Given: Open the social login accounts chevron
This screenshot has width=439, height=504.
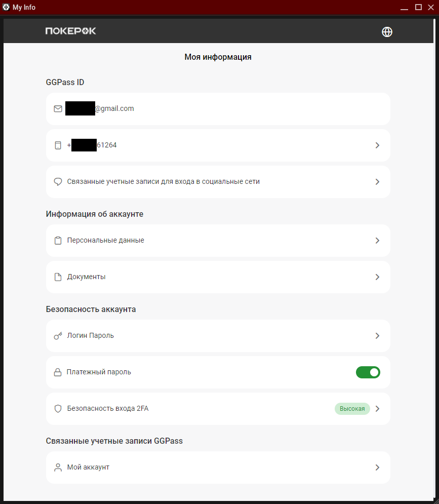Looking at the screenshot, I should click(x=377, y=181).
